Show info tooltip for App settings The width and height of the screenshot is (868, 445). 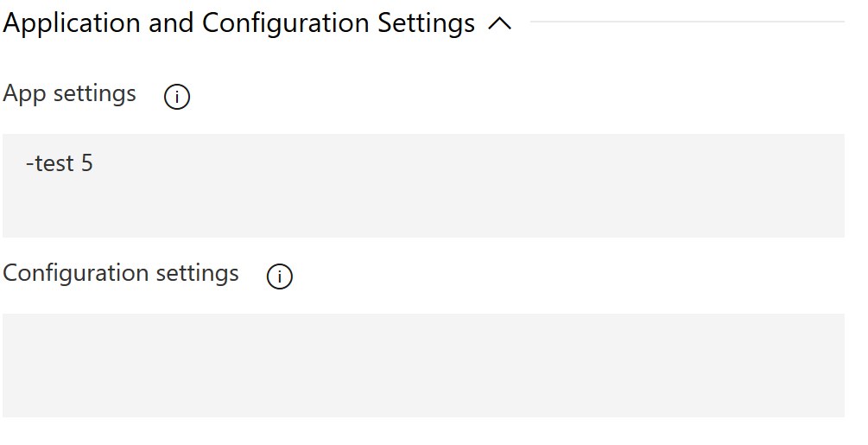click(177, 97)
